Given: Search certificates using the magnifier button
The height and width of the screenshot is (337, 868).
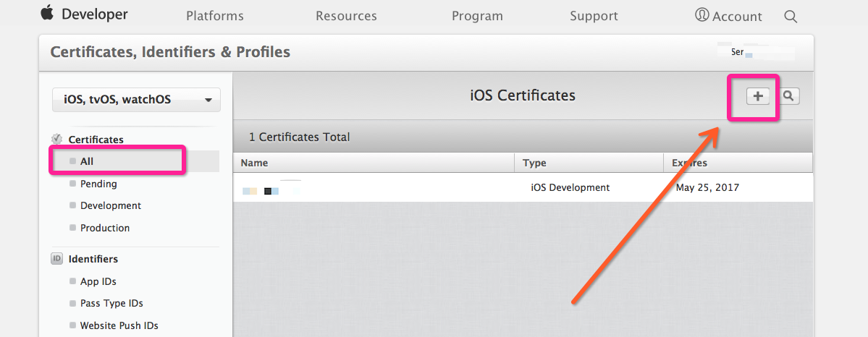Looking at the screenshot, I should (790, 96).
